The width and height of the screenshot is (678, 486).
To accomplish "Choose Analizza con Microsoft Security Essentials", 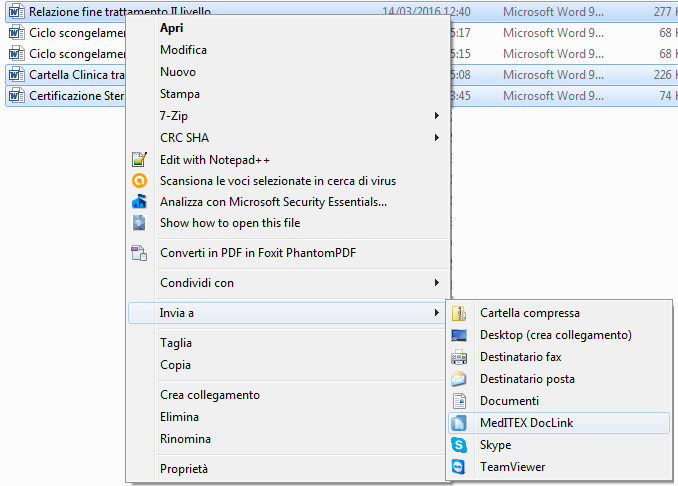I will (x=273, y=202).
